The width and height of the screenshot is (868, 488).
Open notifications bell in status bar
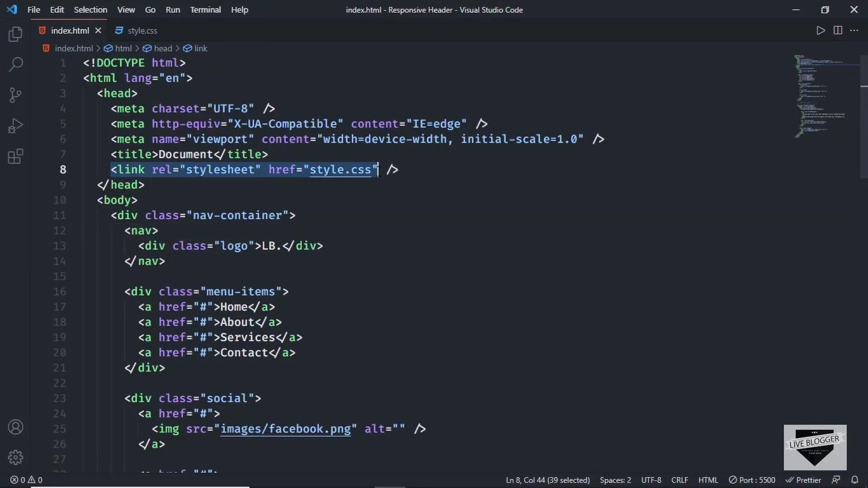[855, 480]
